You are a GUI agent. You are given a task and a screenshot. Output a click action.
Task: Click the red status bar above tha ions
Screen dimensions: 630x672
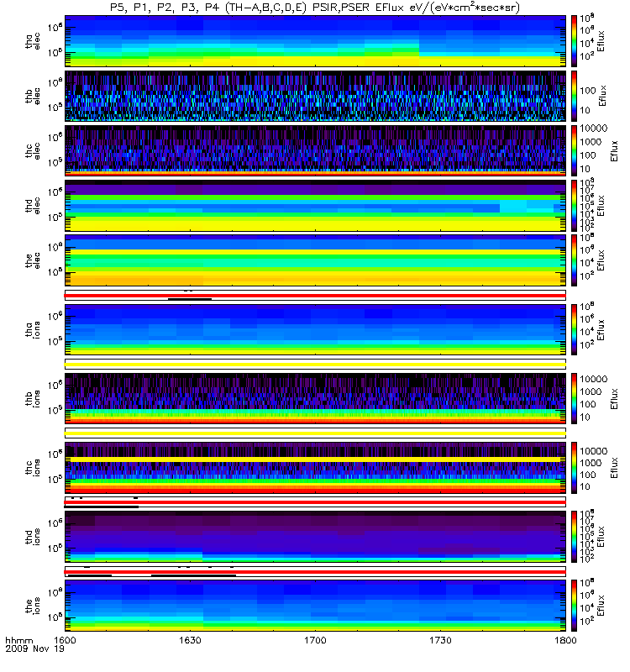pos(315,296)
